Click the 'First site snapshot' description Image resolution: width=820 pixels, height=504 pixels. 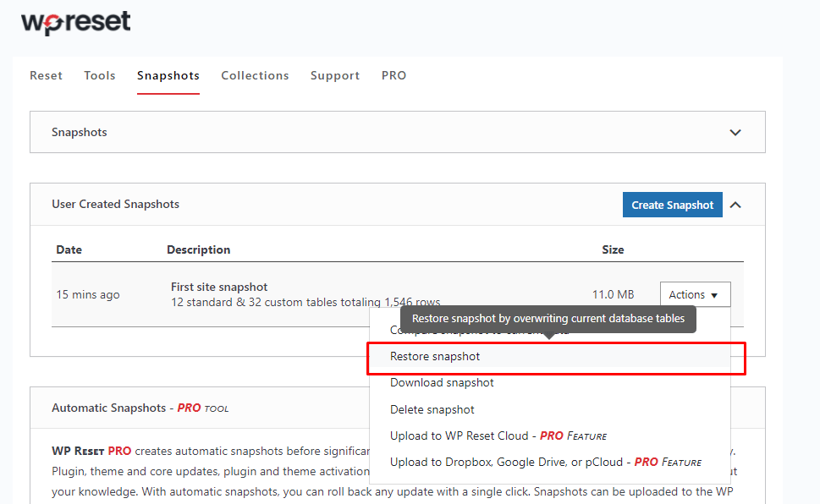[x=219, y=287]
